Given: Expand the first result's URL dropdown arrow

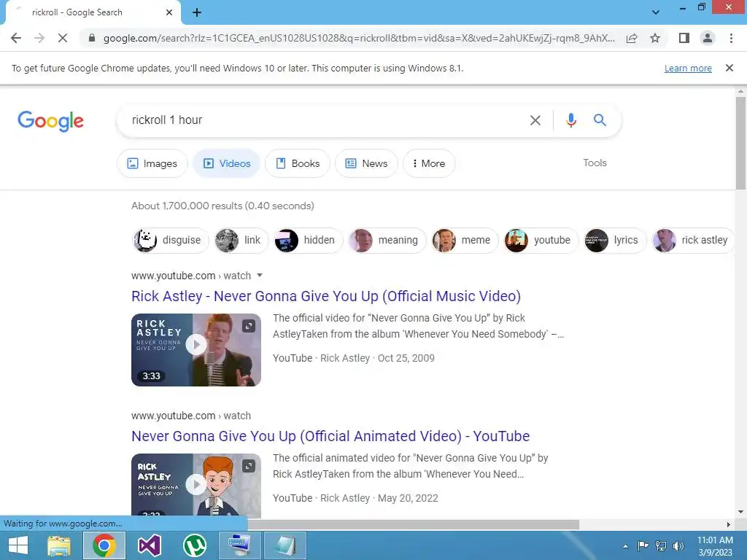Looking at the screenshot, I should coord(260,275).
